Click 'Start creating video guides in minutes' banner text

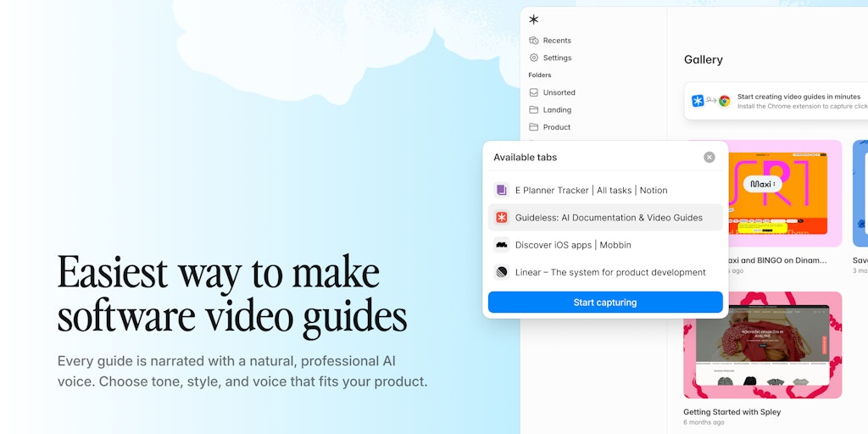798,97
